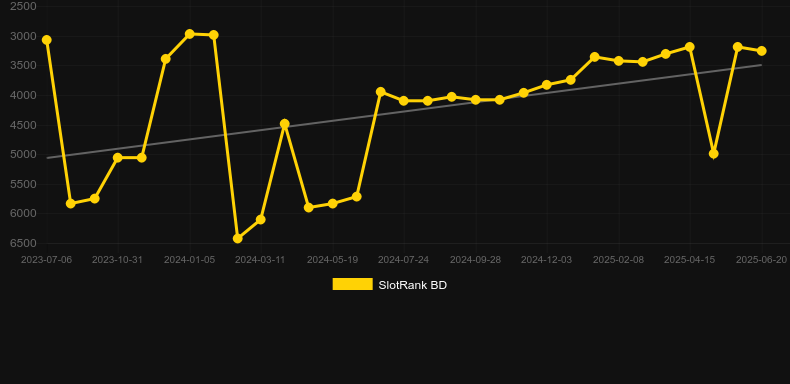This screenshot has width=790, height=384.
Task: Select the data point above 2024-07-24 label
Action: click(404, 101)
